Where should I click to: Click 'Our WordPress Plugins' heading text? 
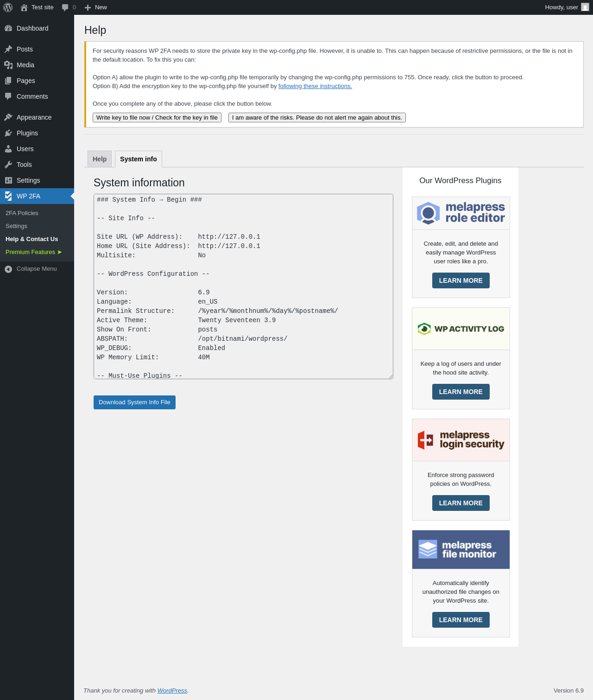click(x=461, y=181)
